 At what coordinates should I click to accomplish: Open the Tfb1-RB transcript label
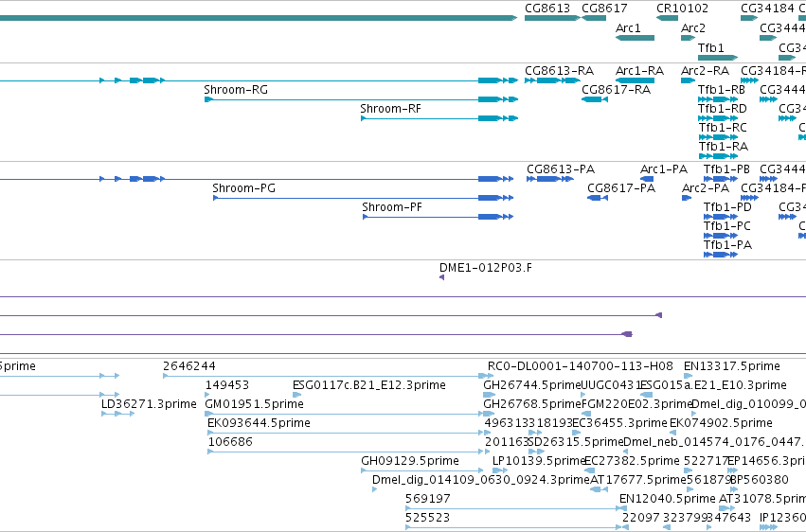click(x=722, y=90)
